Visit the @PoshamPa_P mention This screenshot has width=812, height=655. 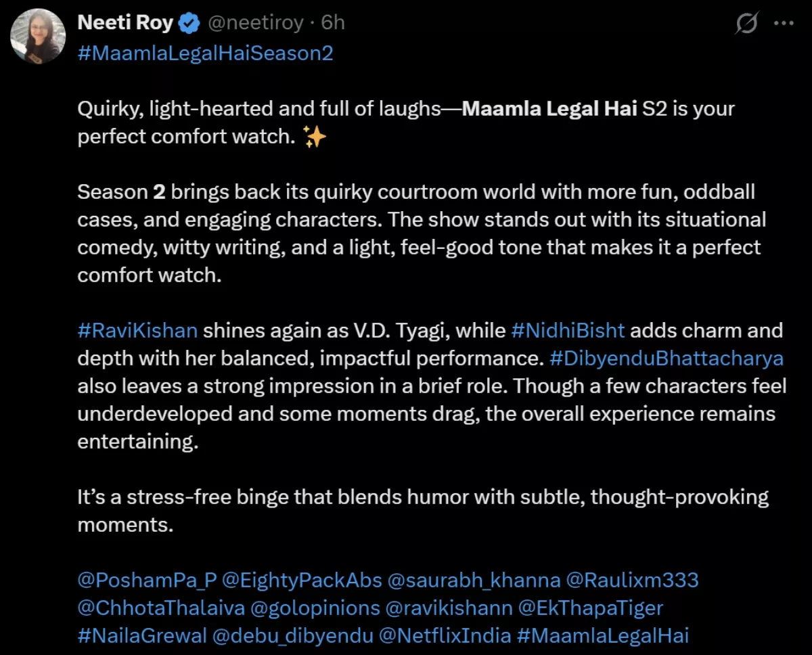[147, 580]
